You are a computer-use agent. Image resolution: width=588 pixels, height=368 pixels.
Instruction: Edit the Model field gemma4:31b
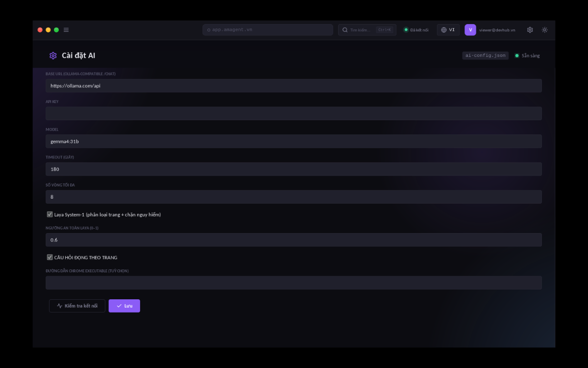click(294, 141)
